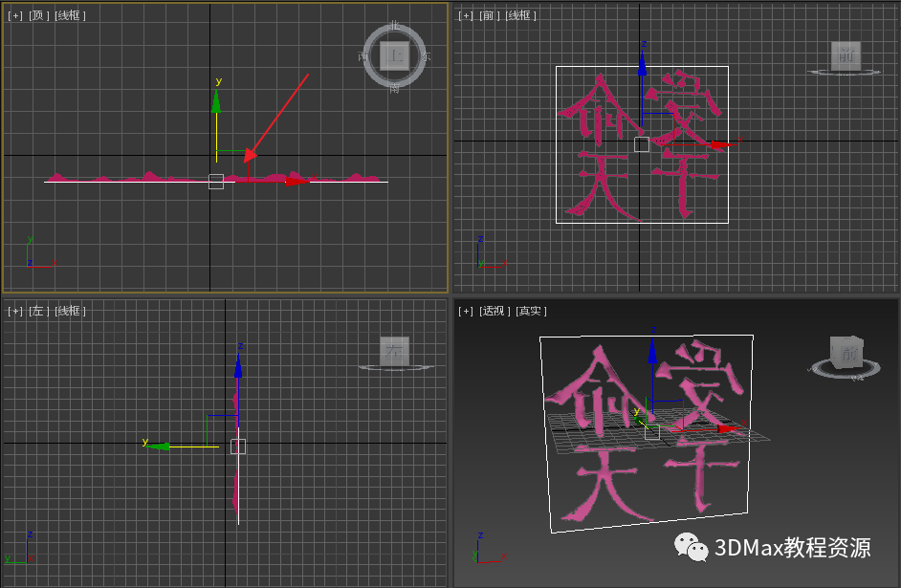
Task: Open the [线框] shading menu in Front viewport
Action: [x=520, y=15]
